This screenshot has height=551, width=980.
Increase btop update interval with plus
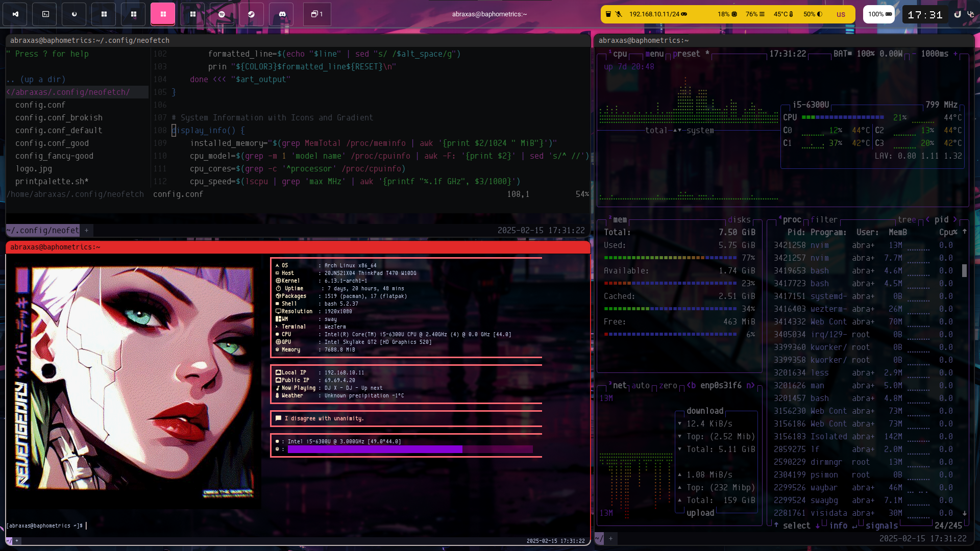point(955,54)
